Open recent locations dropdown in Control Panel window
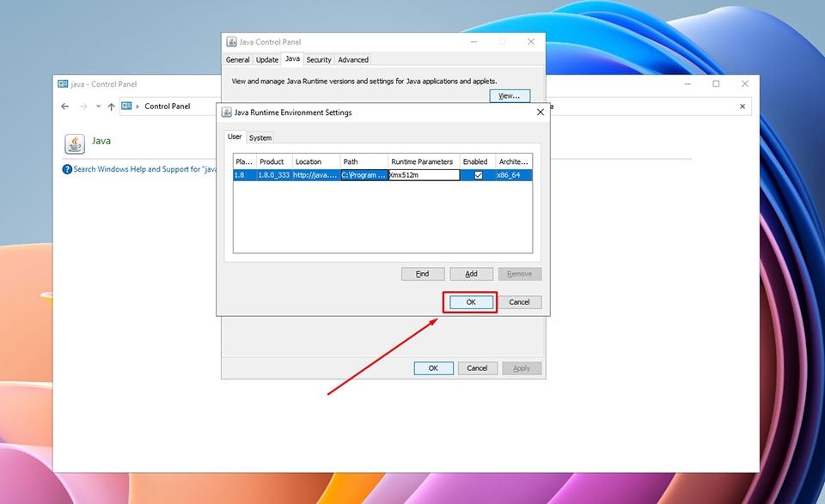 (x=98, y=106)
